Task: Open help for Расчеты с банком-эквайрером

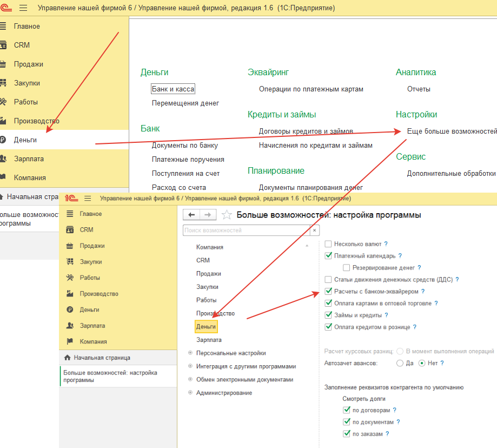Action: tap(423, 291)
